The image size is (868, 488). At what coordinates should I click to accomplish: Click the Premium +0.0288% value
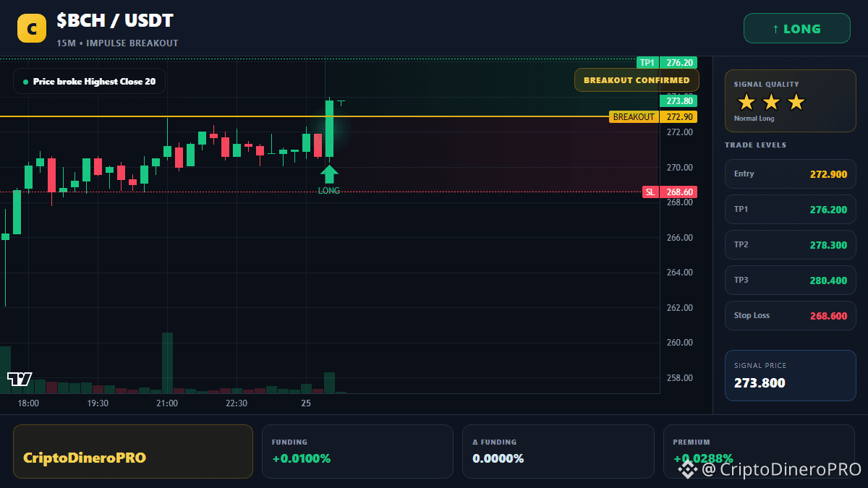(x=703, y=458)
